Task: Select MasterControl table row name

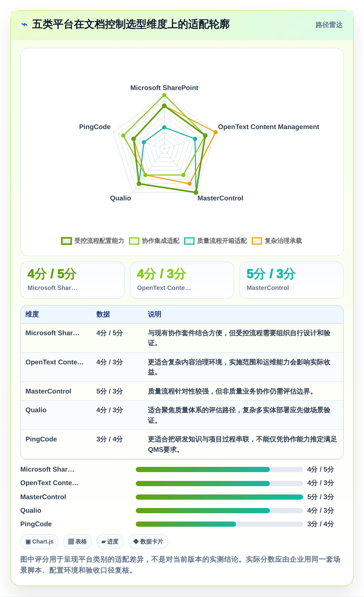Action: [x=48, y=391]
